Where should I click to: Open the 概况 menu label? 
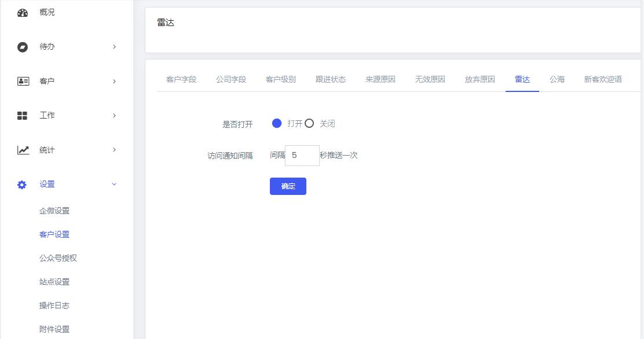pyautogui.click(x=47, y=12)
